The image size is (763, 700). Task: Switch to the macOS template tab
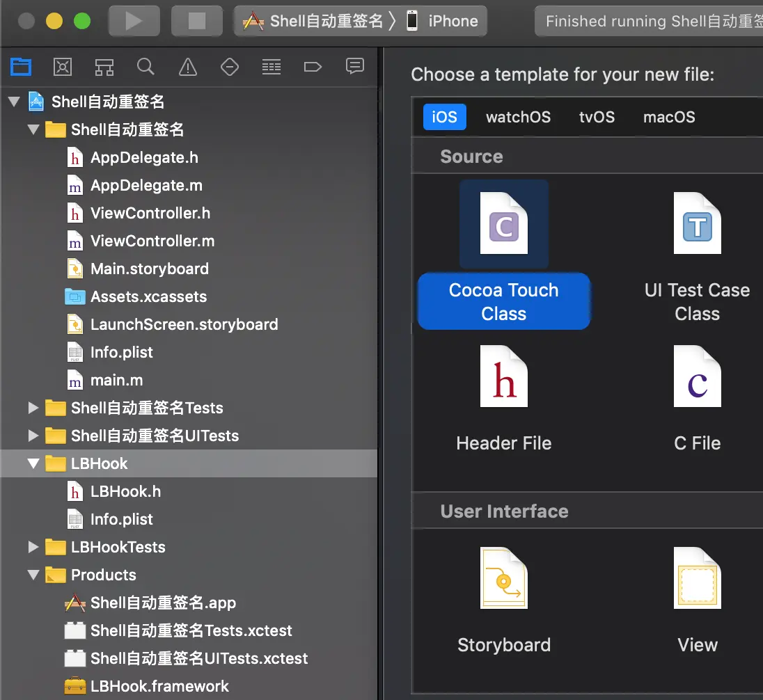pos(669,117)
